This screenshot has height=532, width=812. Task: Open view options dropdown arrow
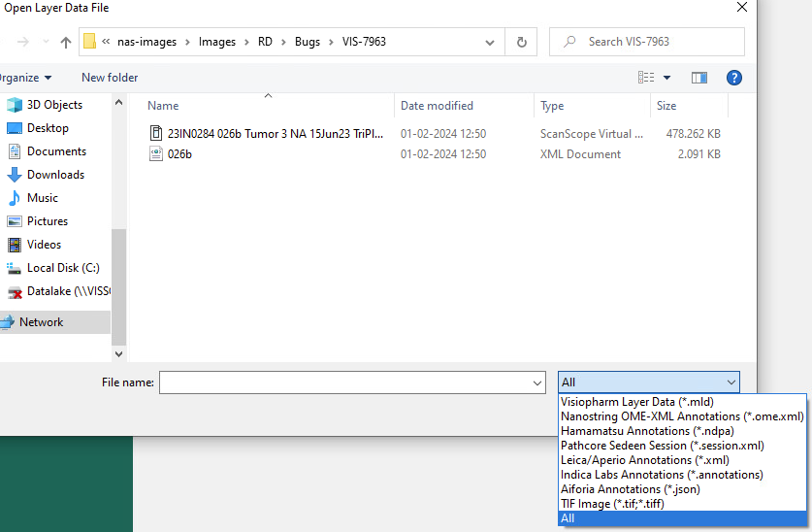tap(667, 78)
